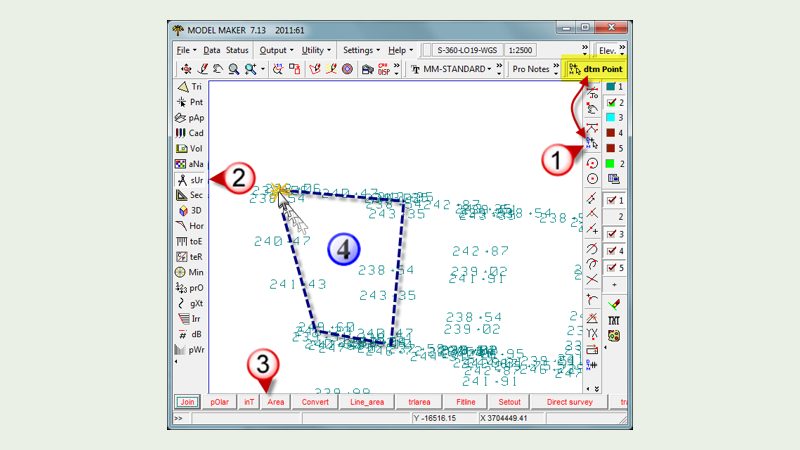This screenshot has width=800, height=450.
Task: Open the 3D view tool
Action: coord(189,211)
